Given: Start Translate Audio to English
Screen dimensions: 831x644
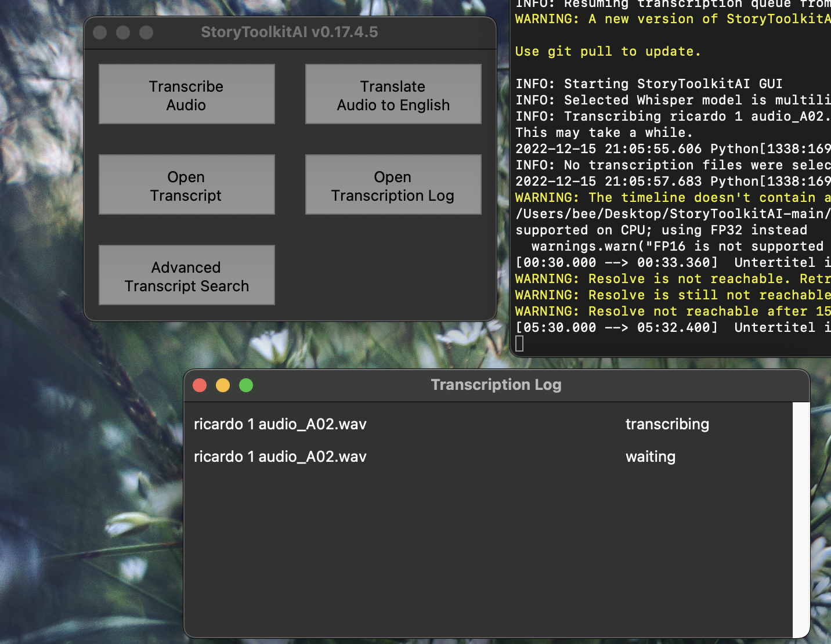Looking at the screenshot, I should [x=393, y=94].
